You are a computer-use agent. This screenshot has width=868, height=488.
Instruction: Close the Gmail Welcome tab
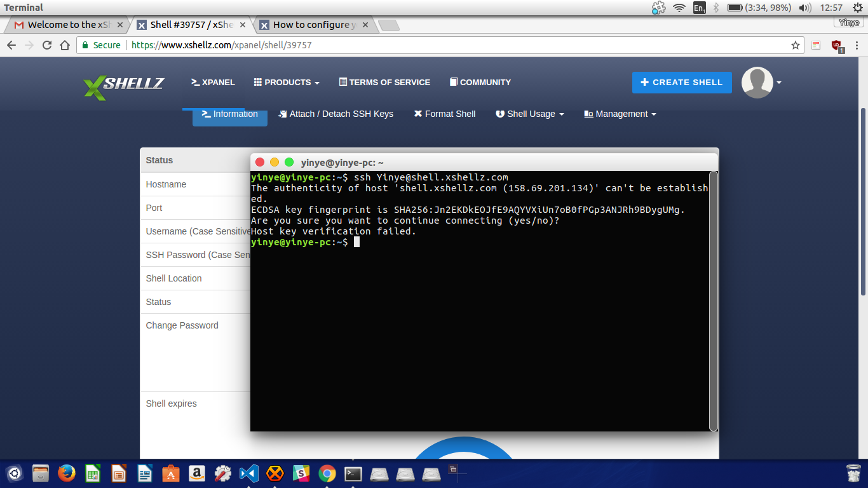tap(120, 25)
